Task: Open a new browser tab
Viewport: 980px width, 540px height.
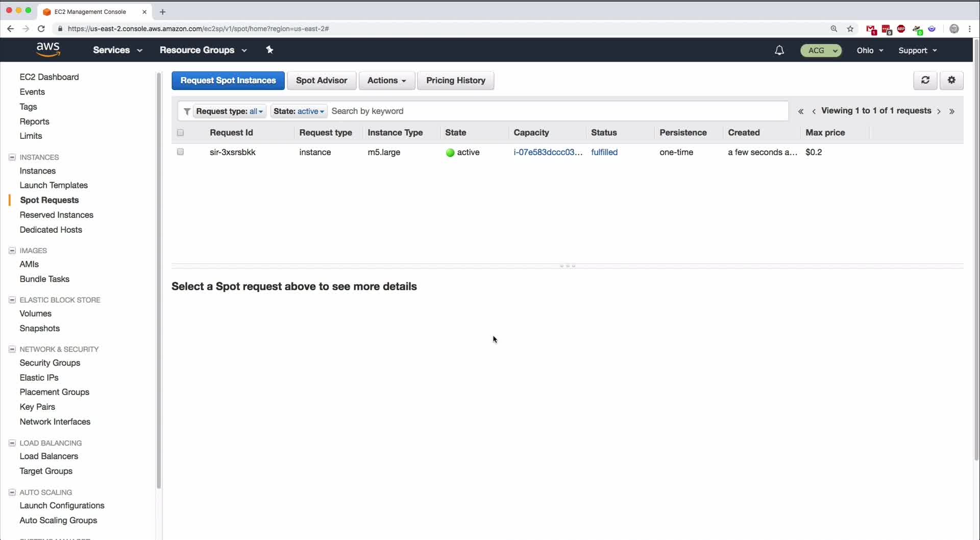Action: 162,12
